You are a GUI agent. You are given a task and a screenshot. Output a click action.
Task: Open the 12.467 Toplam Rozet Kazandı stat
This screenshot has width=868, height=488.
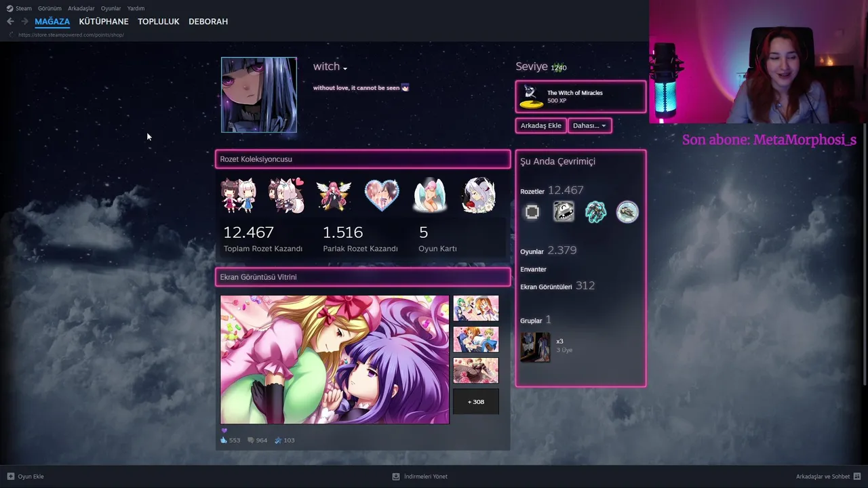point(263,239)
